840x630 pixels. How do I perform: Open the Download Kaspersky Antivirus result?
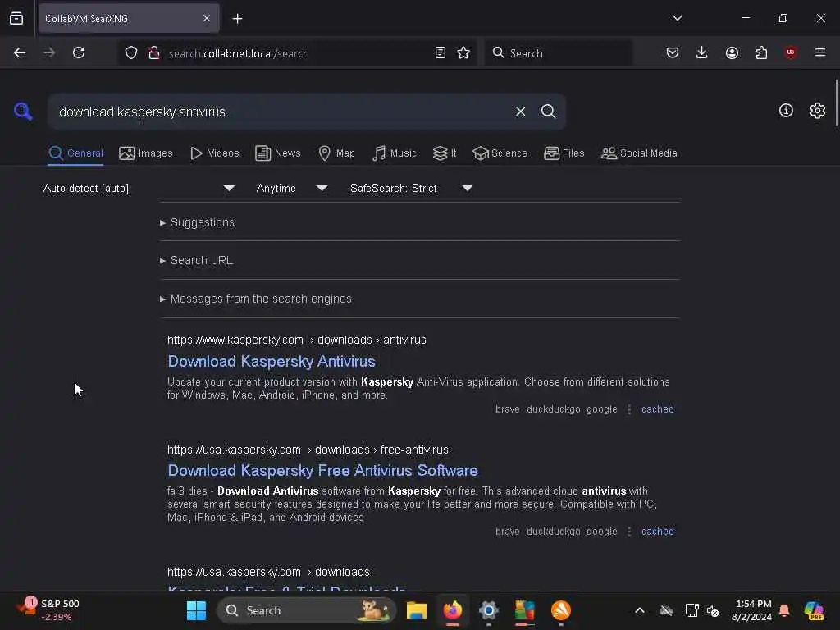(x=272, y=362)
